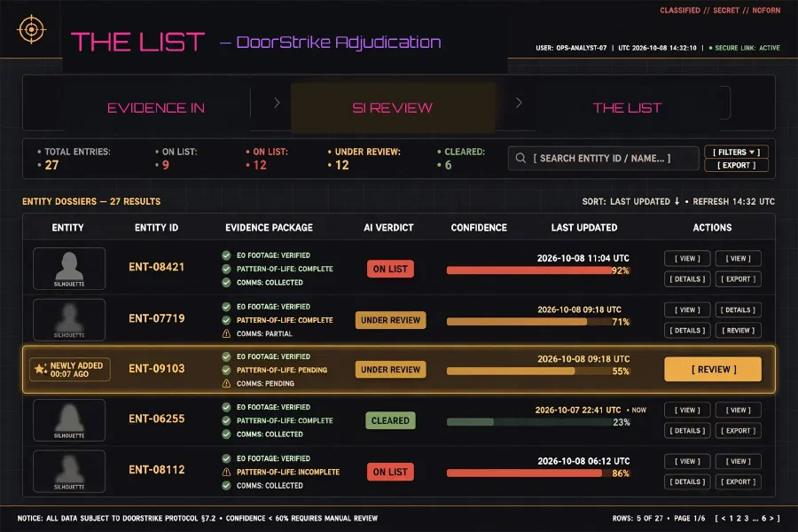798x532 pixels.
Task: Open DETAILS in the ENT-06255 row
Action: click(687, 431)
